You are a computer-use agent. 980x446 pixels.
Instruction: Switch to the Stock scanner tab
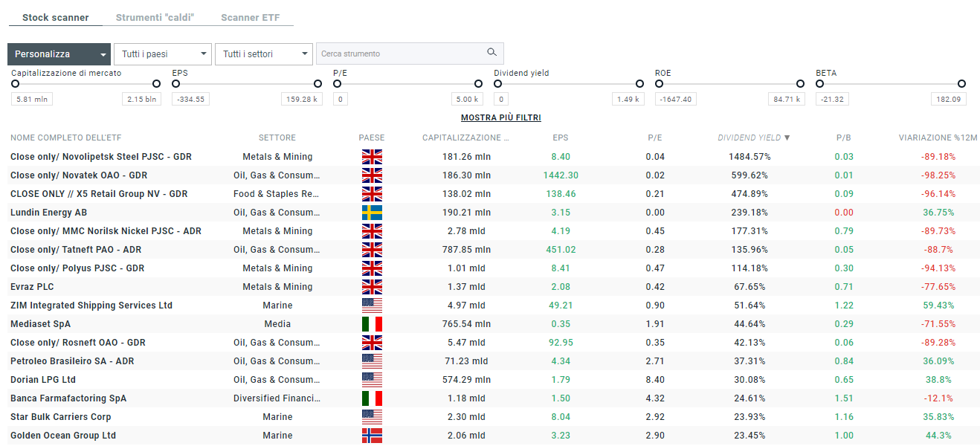click(x=56, y=17)
